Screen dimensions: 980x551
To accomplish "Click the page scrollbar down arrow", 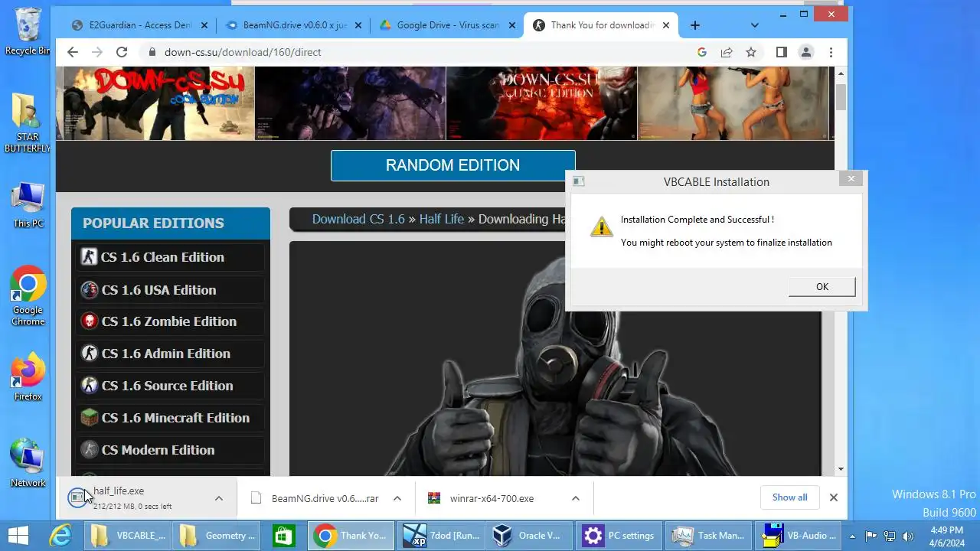I will coord(841,469).
